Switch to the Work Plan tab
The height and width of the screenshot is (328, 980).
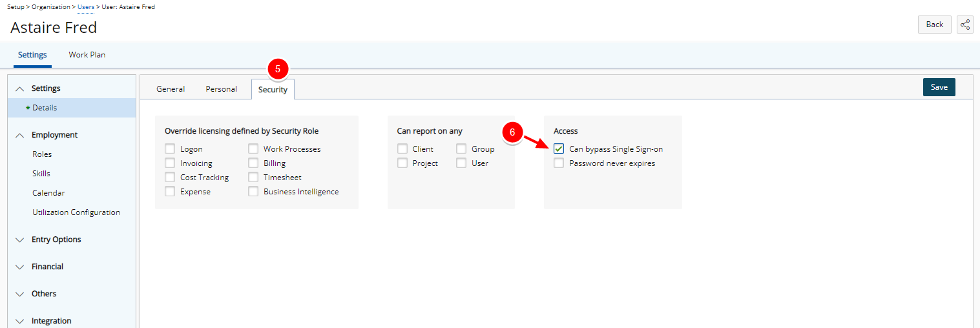coord(87,55)
